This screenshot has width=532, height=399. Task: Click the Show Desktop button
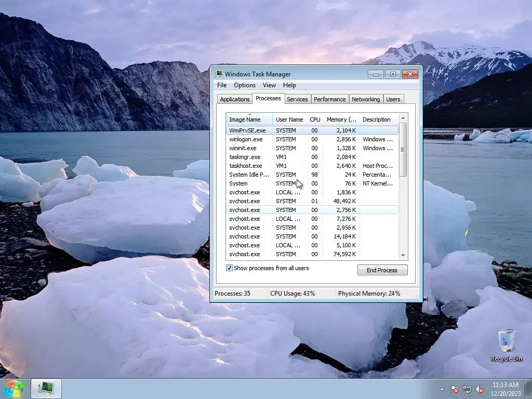529,389
